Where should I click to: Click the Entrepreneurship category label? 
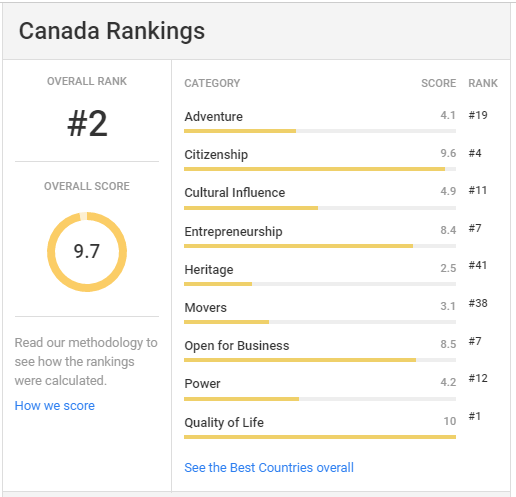coord(233,231)
